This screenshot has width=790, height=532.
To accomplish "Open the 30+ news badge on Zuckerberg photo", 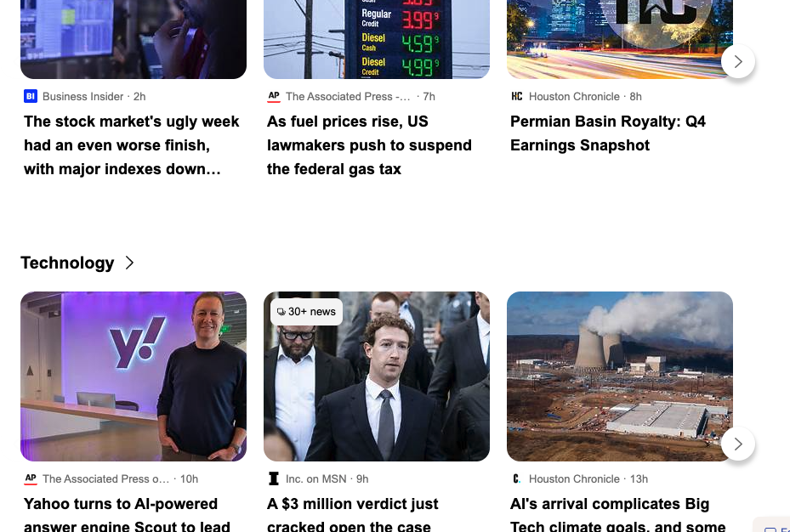I will coord(306,312).
